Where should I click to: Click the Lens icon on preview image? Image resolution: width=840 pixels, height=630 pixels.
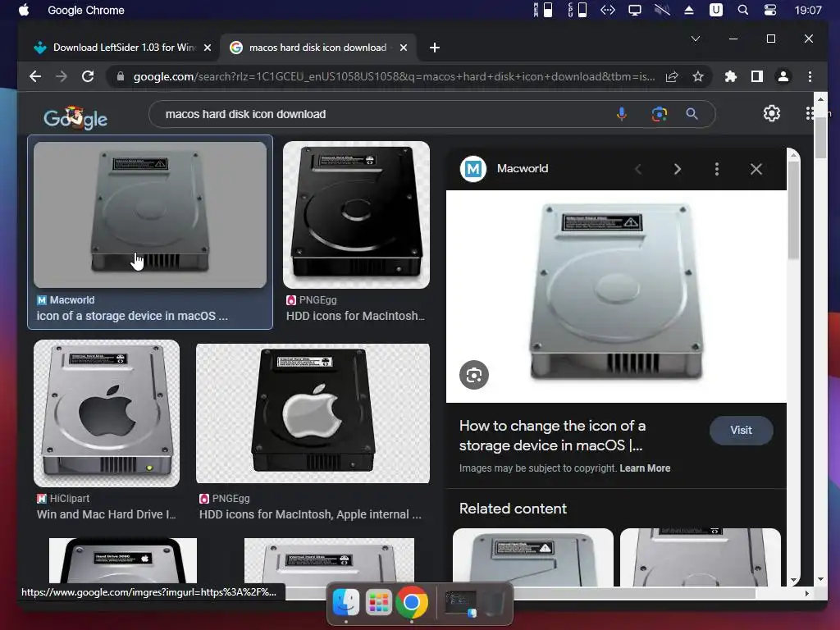click(474, 375)
